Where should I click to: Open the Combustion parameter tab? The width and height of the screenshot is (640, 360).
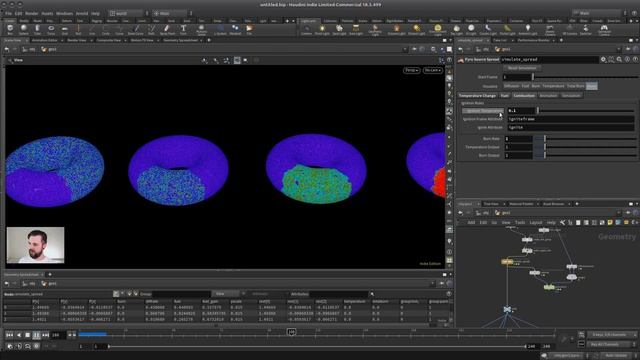524,96
